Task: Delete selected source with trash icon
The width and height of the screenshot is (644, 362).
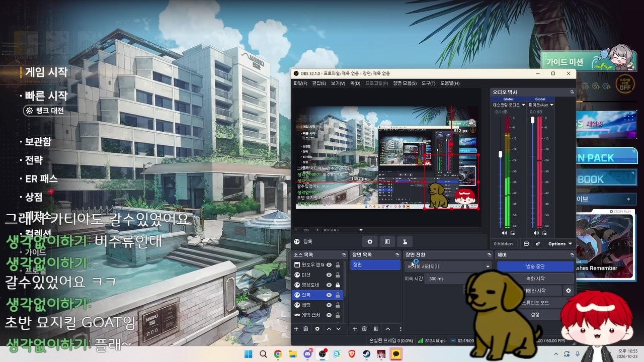Action: point(305,329)
